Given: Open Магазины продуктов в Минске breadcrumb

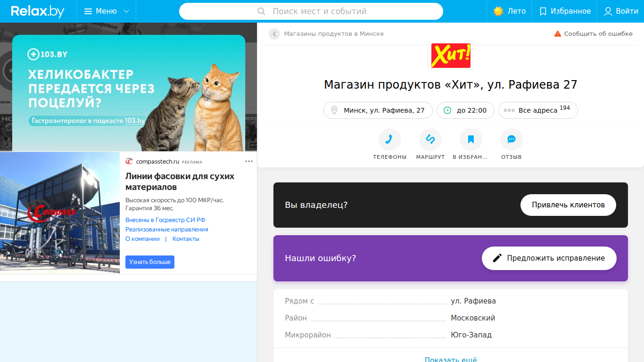Looking at the screenshot, I should 334,34.
